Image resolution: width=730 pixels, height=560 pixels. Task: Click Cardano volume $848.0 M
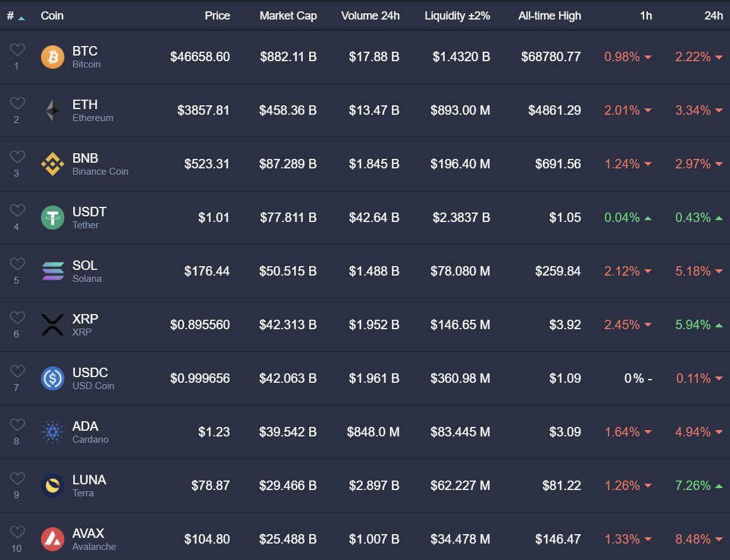pos(373,431)
